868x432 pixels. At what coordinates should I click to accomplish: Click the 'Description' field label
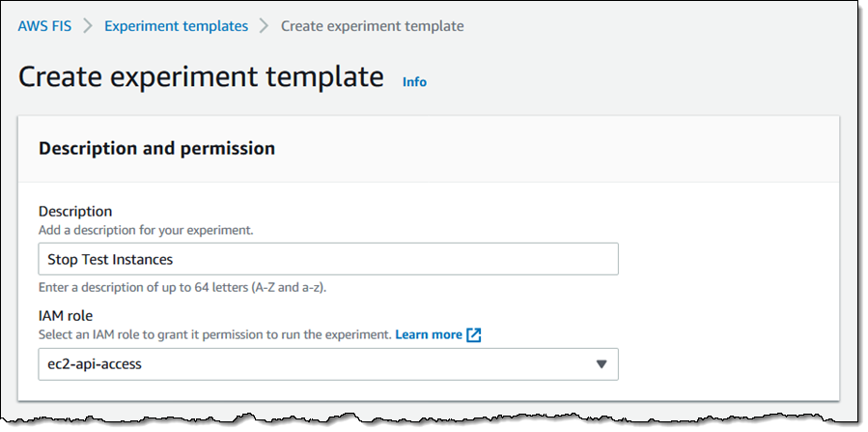tap(75, 211)
